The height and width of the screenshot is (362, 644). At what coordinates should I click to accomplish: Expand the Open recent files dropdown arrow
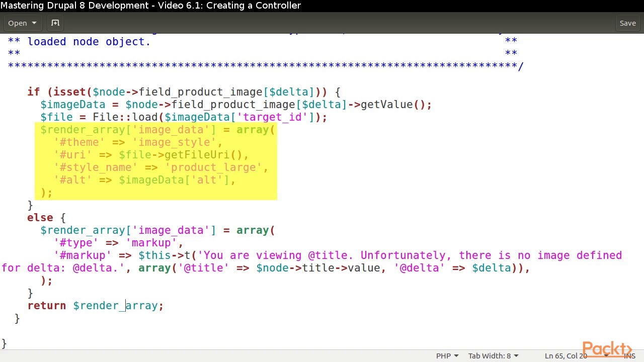34,23
